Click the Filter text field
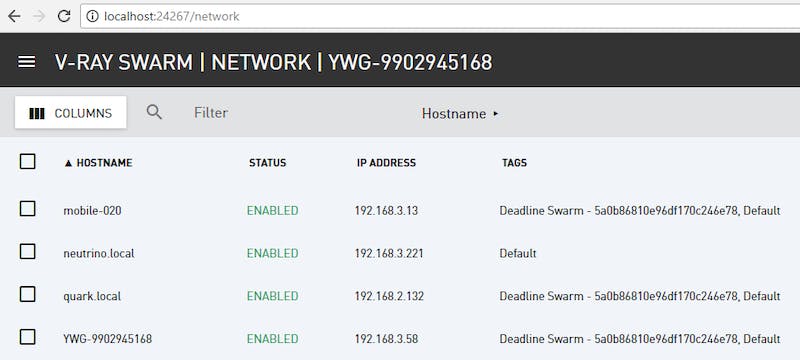This screenshot has width=800, height=360. 211,113
